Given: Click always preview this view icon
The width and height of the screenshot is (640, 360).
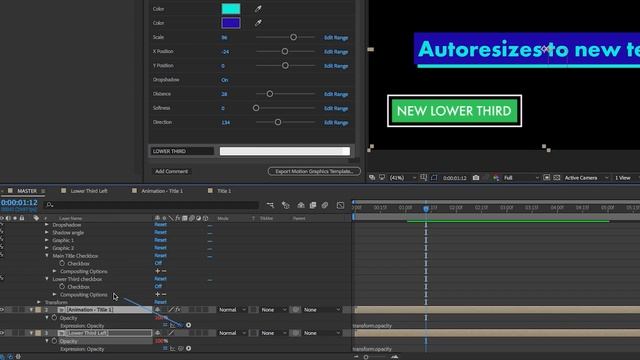Looking at the screenshot, I should 372,178.
